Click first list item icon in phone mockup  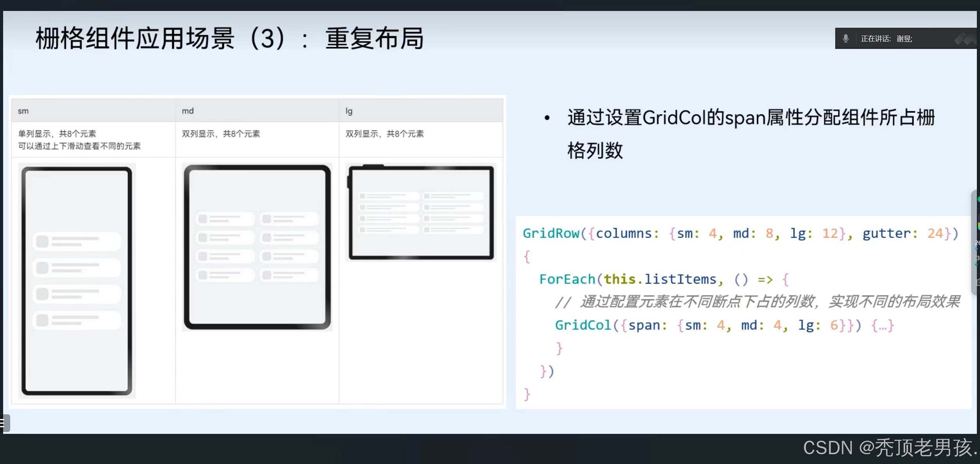(42, 241)
